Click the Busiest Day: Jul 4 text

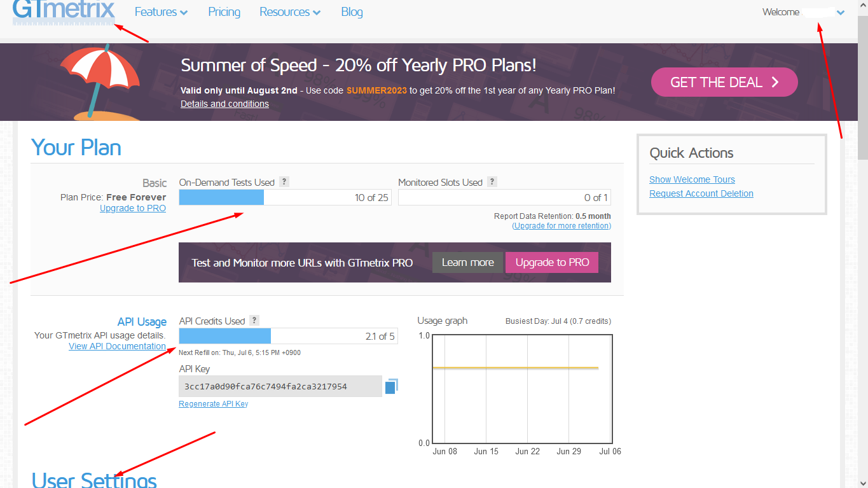[x=558, y=321]
